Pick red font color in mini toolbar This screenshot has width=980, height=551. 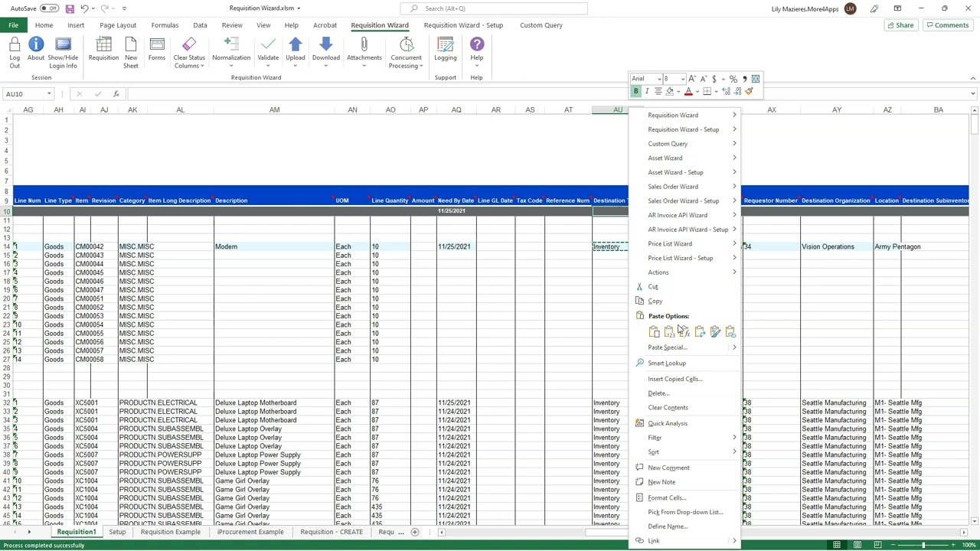[x=688, y=92]
